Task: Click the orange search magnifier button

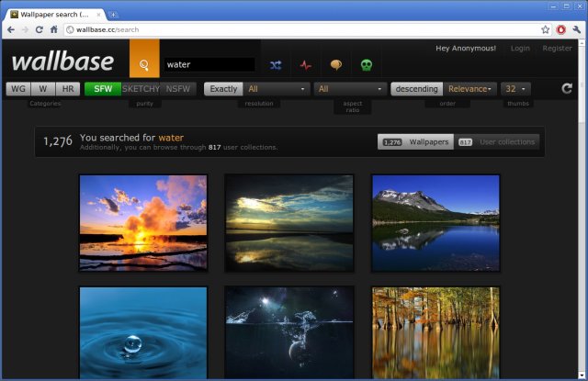Action: point(144,59)
